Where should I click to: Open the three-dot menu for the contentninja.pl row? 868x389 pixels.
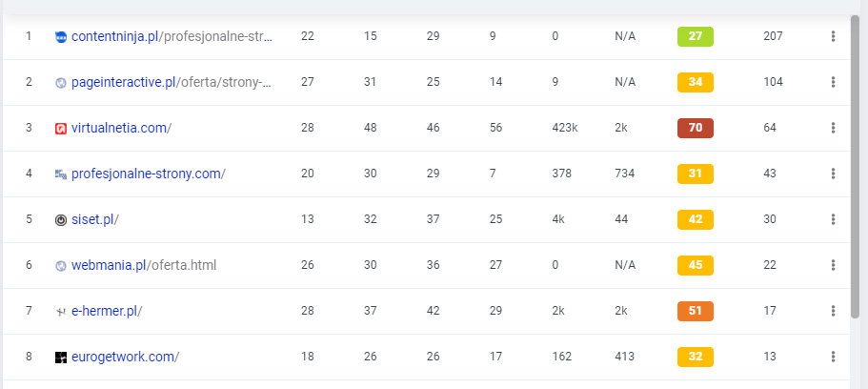pyautogui.click(x=833, y=36)
